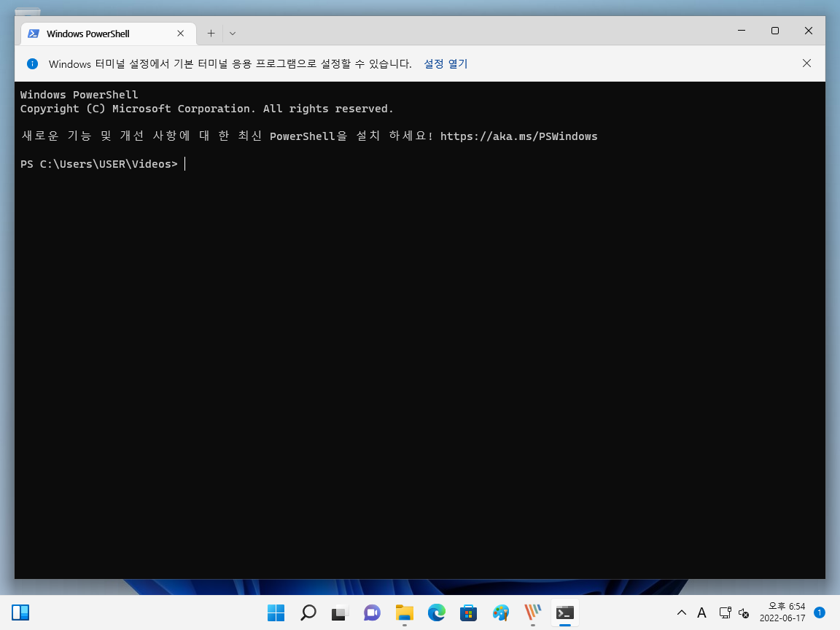Open the Windows Start menu

276,612
